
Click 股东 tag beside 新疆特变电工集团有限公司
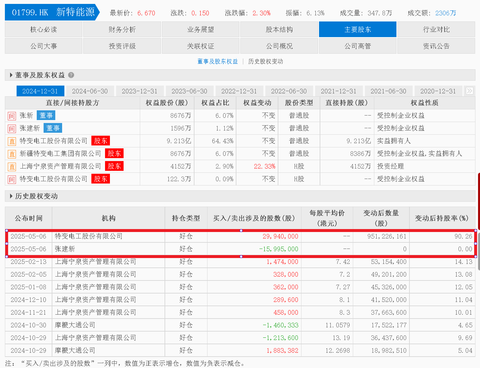tap(114, 153)
